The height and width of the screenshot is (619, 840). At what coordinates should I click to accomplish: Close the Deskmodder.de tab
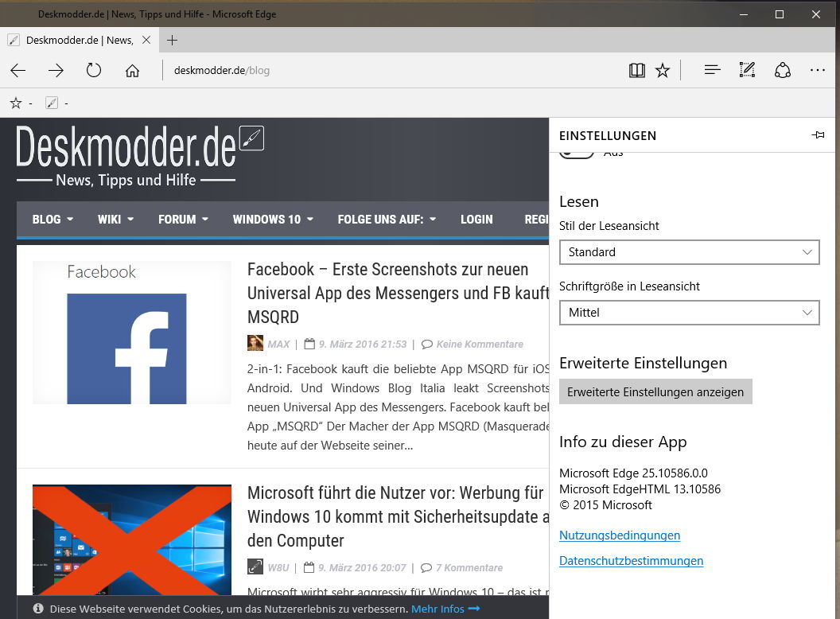click(146, 40)
